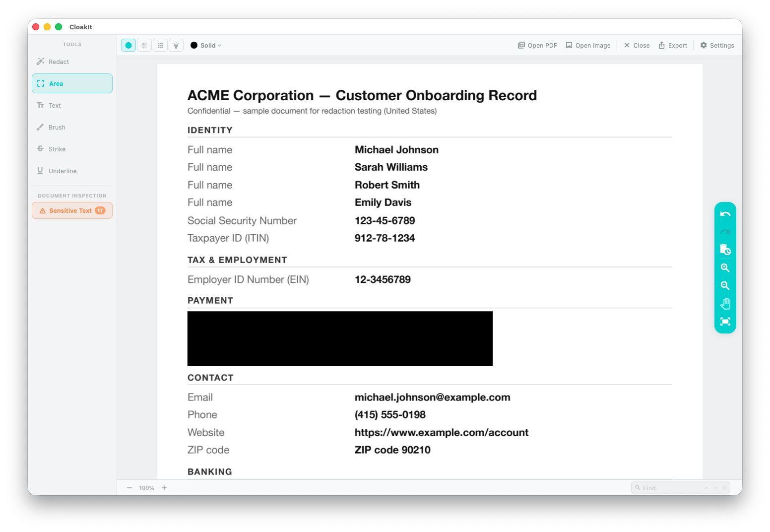This screenshot has height=532, width=770.
Task: Expand the Solid fill dropdown
Action: [211, 45]
